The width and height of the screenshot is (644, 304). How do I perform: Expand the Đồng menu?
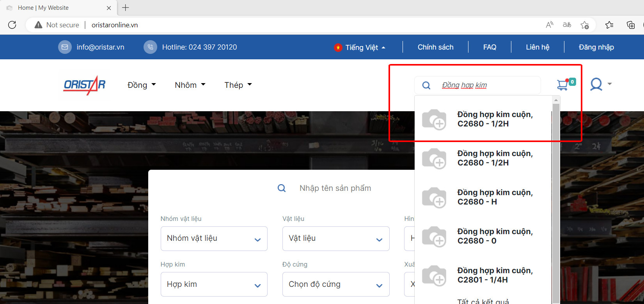click(142, 85)
